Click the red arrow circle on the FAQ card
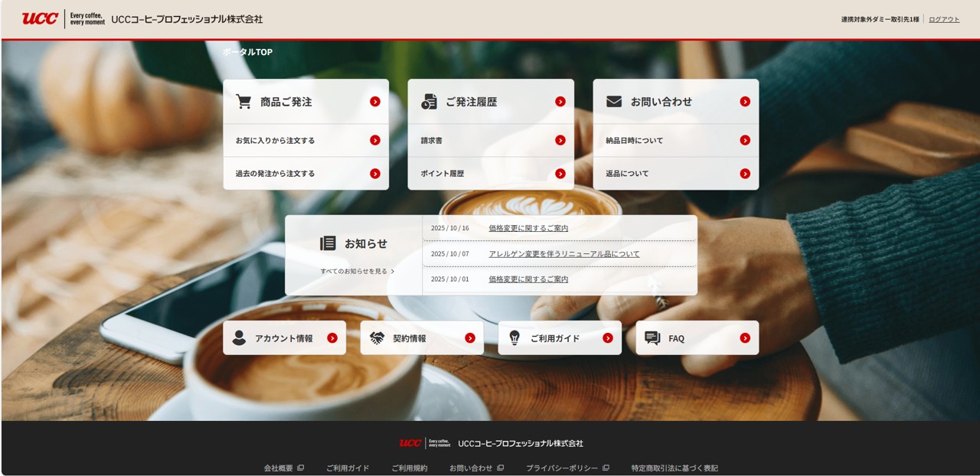This screenshot has width=980, height=476. (743, 337)
